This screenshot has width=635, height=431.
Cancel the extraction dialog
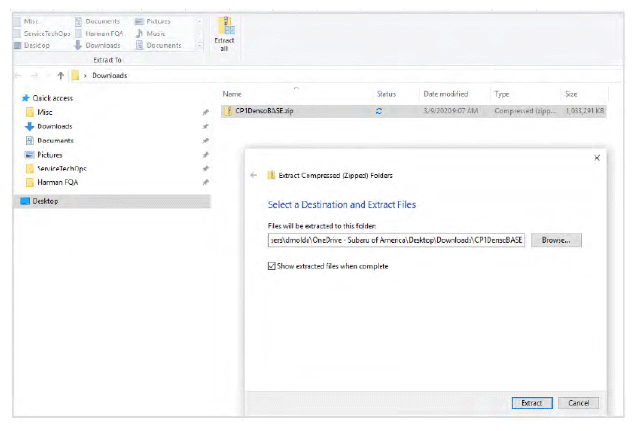(x=577, y=402)
